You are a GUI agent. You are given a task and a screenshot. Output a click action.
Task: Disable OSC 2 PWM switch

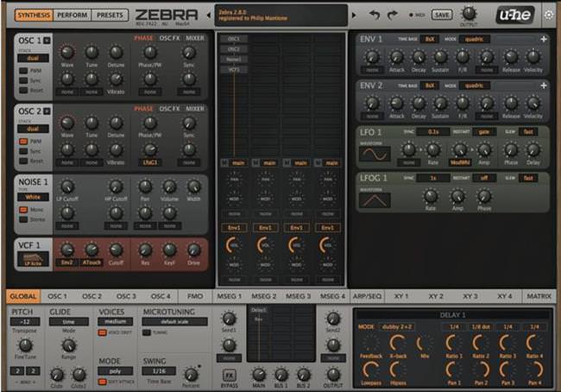(x=23, y=142)
